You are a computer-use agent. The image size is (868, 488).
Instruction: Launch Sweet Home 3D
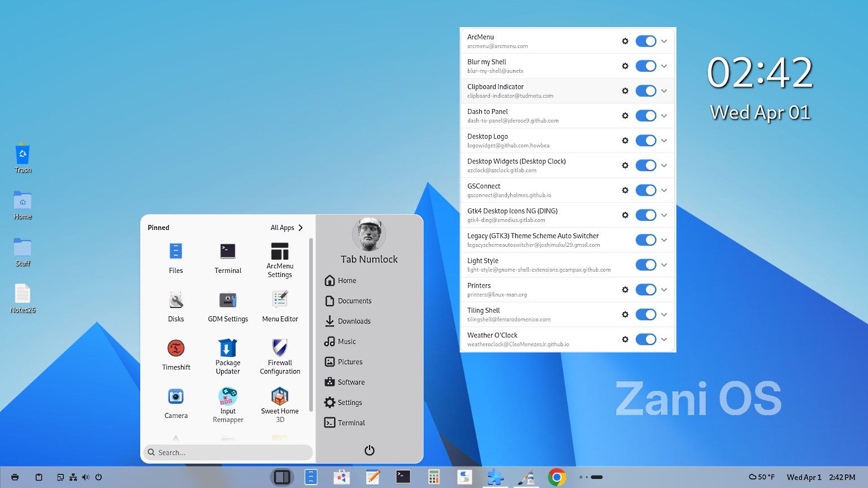[280, 404]
